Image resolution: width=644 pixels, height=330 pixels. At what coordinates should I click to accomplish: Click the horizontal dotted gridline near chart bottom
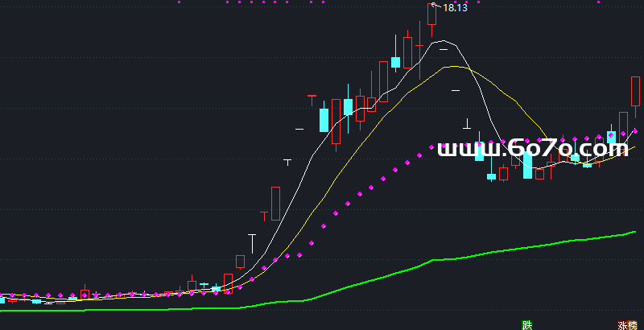pyautogui.click(x=322, y=309)
